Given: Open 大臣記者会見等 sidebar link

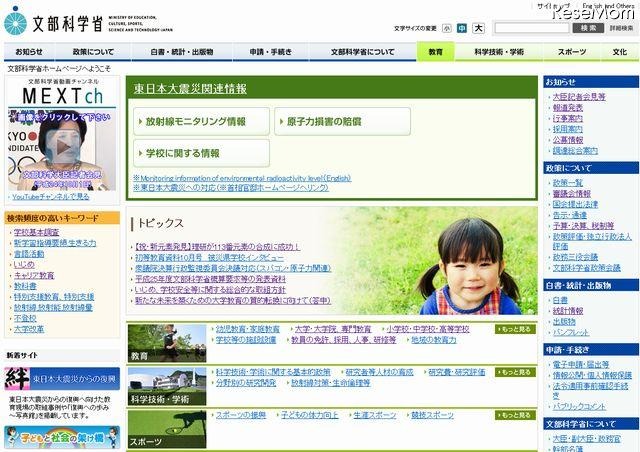Looking at the screenshot, I should 579,97.
